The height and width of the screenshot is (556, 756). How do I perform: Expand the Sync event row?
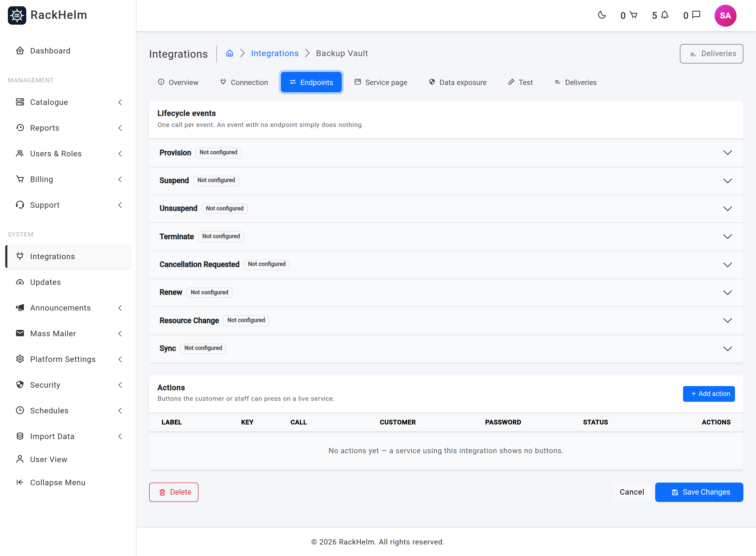point(446,348)
